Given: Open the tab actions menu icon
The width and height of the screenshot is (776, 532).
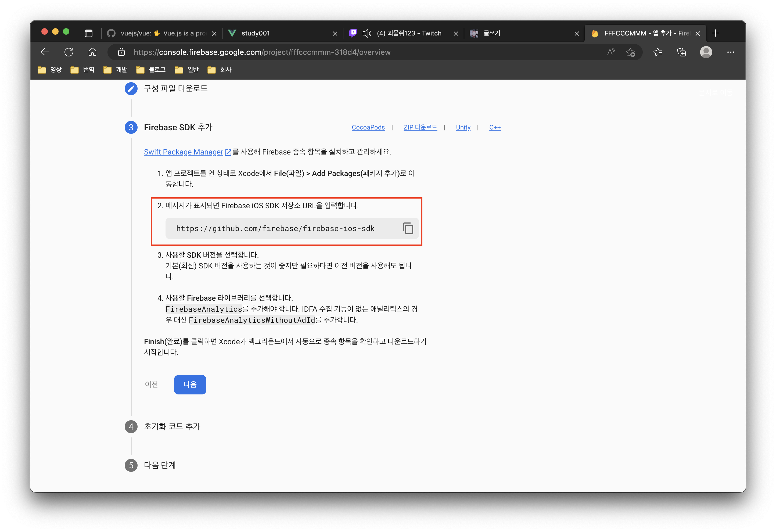Looking at the screenshot, I should tap(88, 33).
